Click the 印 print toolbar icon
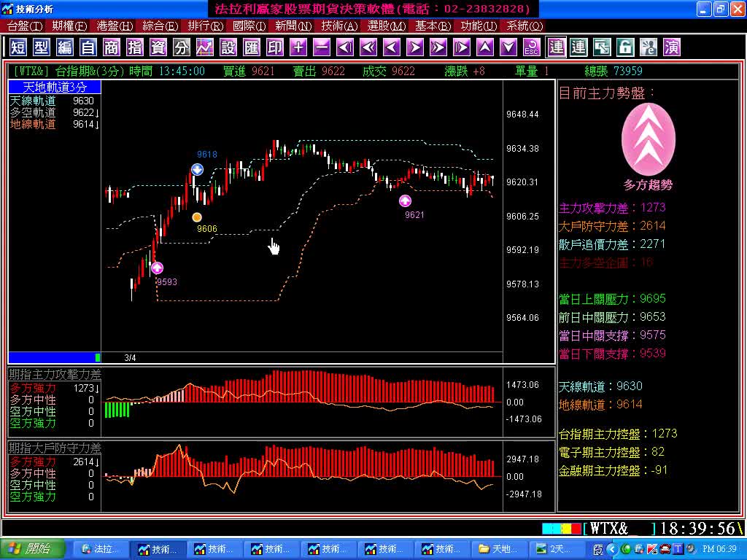 tap(275, 47)
